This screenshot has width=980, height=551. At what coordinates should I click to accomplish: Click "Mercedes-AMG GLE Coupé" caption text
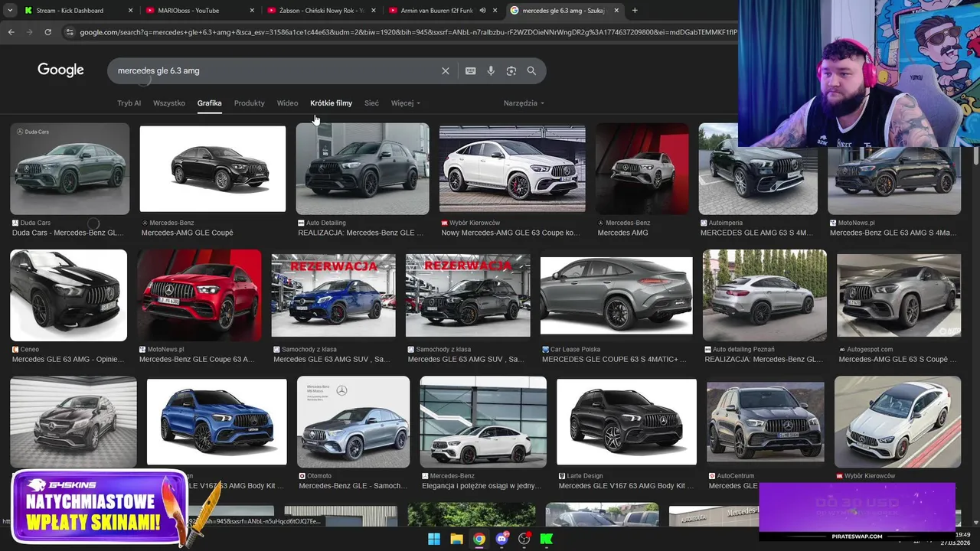[187, 233]
